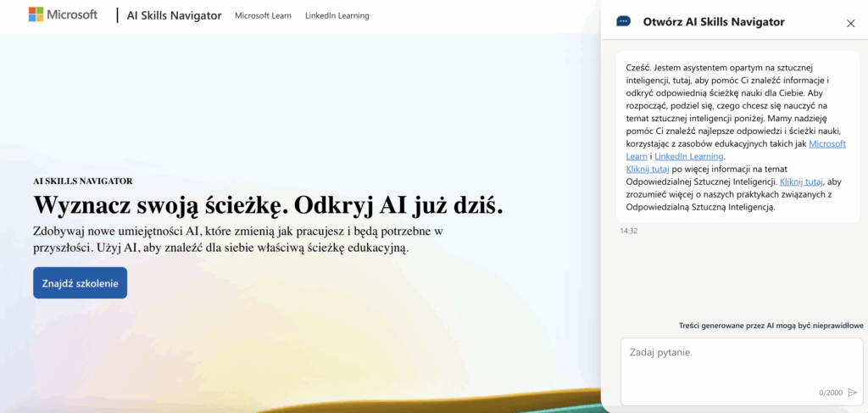This screenshot has height=413, width=868.
Task: Follow Microsoft Learn link inside chat message
Action: (827, 144)
